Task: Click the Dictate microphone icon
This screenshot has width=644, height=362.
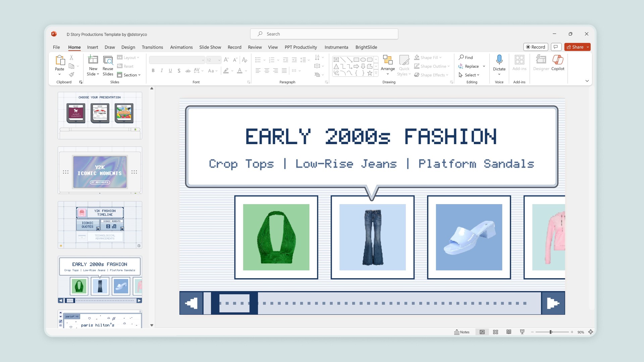Action: pyautogui.click(x=499, y=60)
